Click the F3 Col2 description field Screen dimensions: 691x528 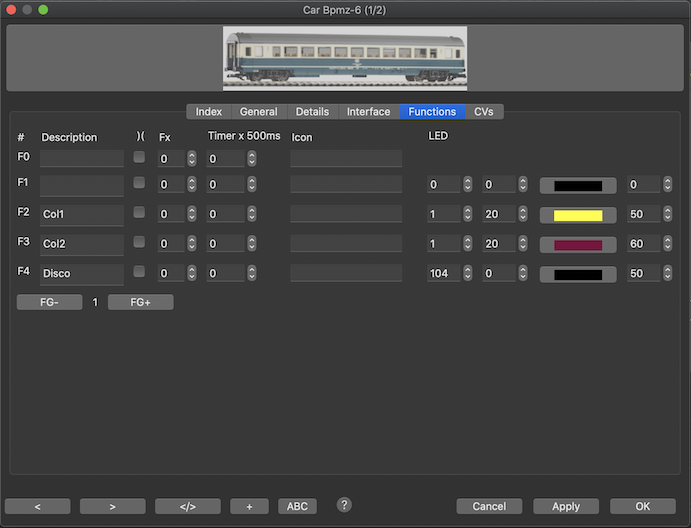point(81,244)
